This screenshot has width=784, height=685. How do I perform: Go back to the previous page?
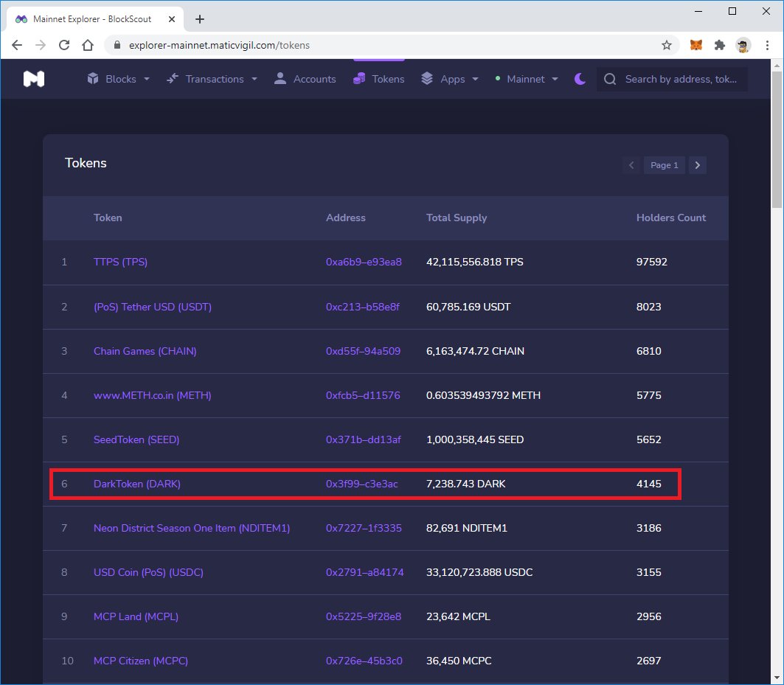(x=17, y=45)
